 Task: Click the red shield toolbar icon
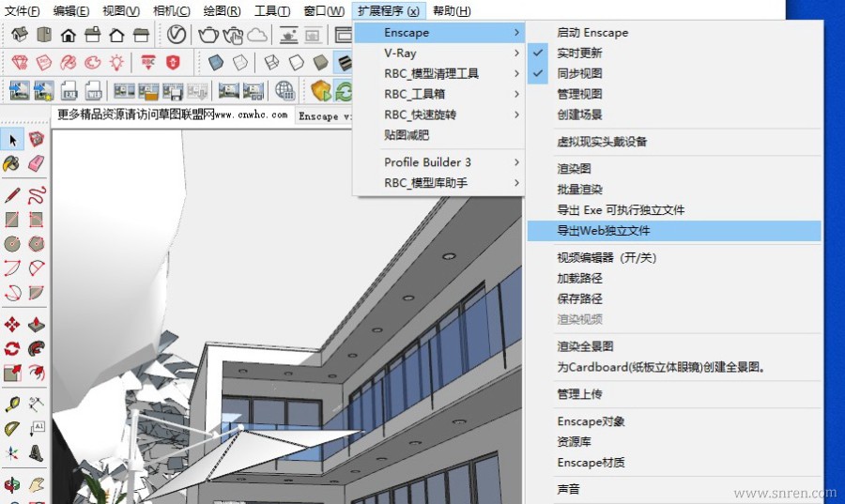(x=173, y=63)
